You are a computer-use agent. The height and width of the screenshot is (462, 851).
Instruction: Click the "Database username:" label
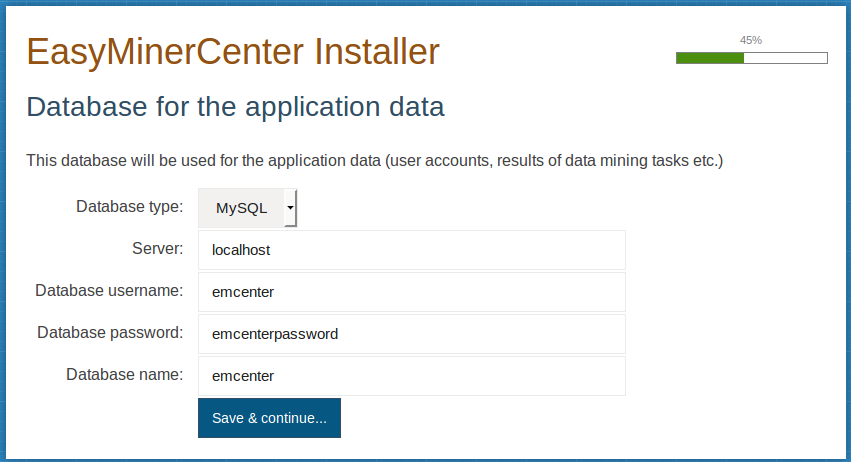click(x=109, y=290)
